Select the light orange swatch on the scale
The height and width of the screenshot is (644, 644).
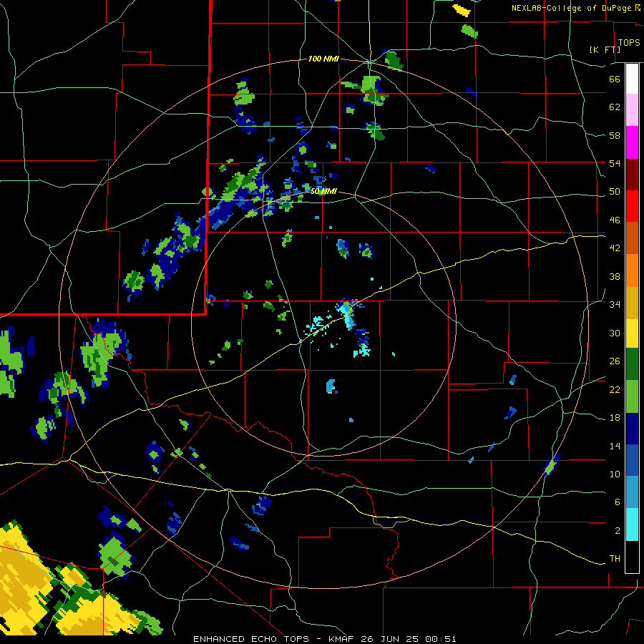632,270
